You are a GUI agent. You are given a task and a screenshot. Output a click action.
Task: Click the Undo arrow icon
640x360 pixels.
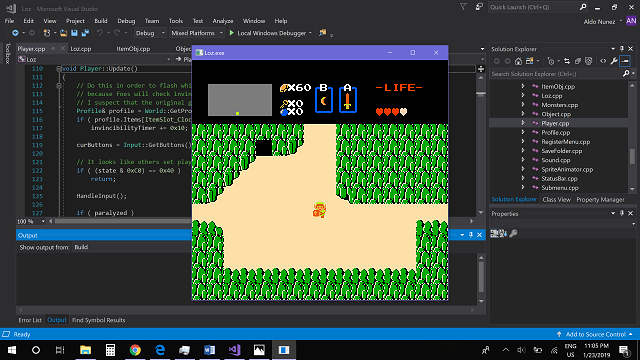pos(100,33)
